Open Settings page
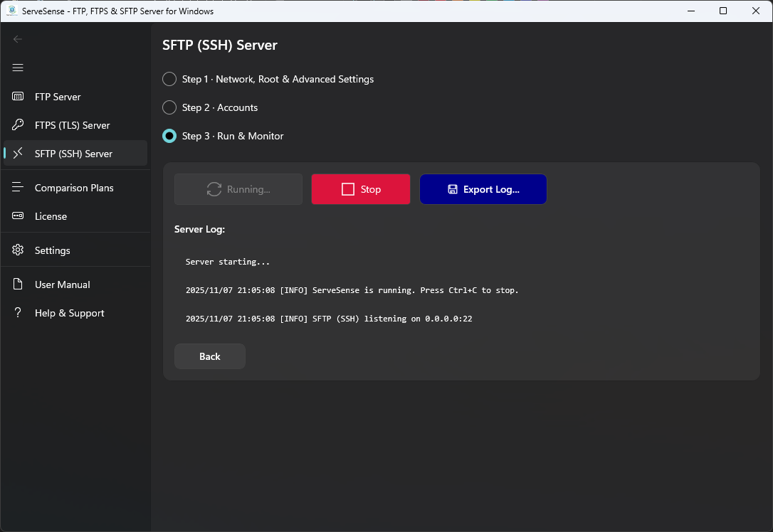 [75, 250]
